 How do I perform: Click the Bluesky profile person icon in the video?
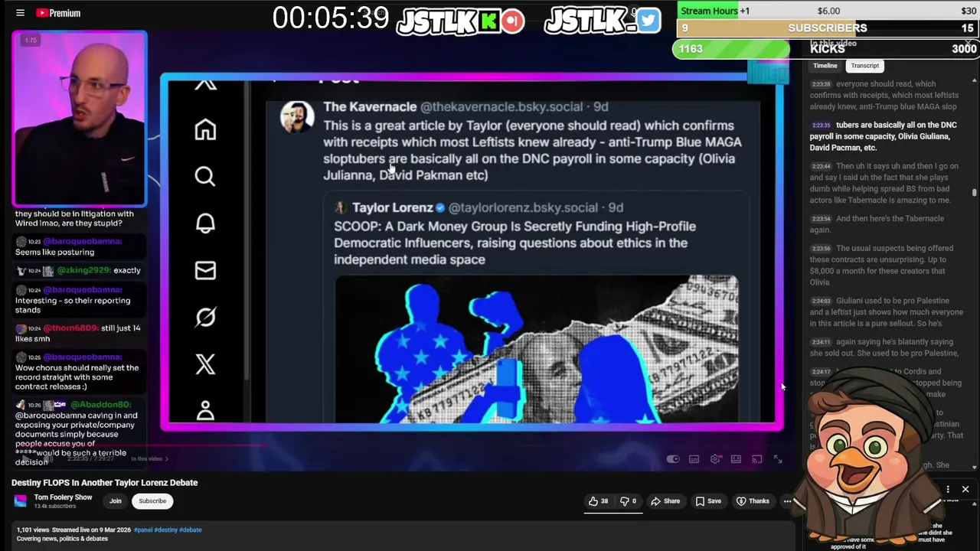tap(205, 411)
